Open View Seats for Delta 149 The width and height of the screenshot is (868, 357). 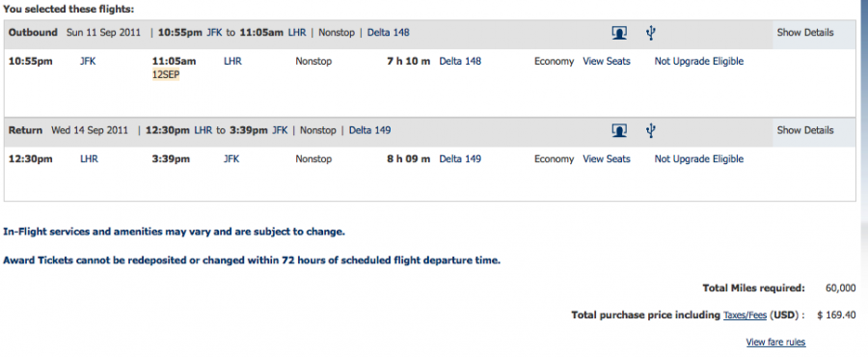(607, 159)
